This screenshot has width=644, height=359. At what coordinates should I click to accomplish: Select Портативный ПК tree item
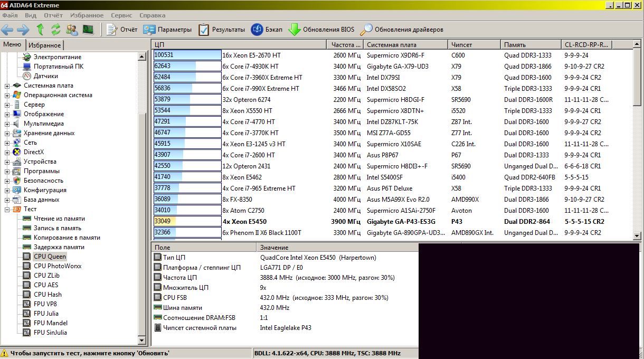[x=53, y=67]
